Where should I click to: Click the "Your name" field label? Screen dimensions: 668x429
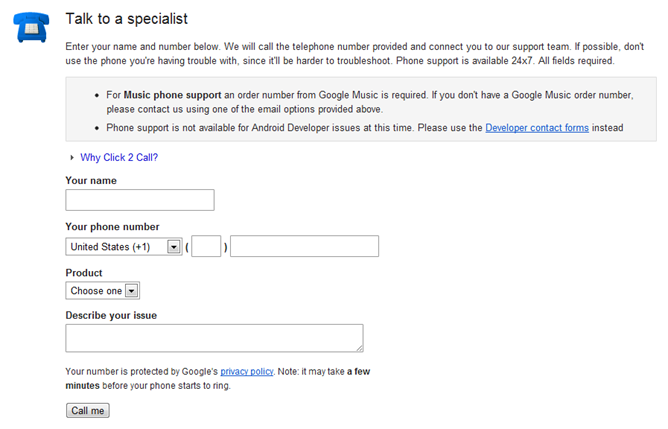(91, 181)
